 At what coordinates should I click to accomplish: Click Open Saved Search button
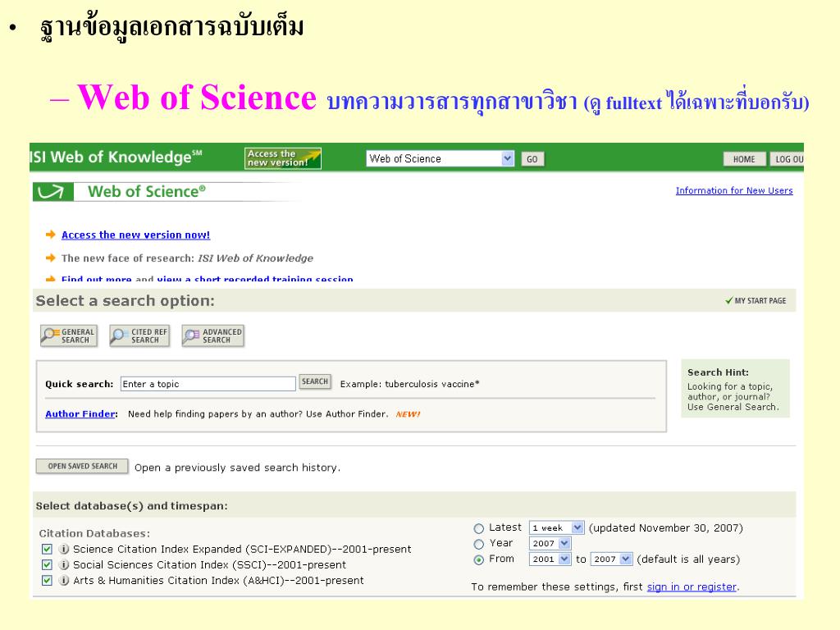pos(82,466)
